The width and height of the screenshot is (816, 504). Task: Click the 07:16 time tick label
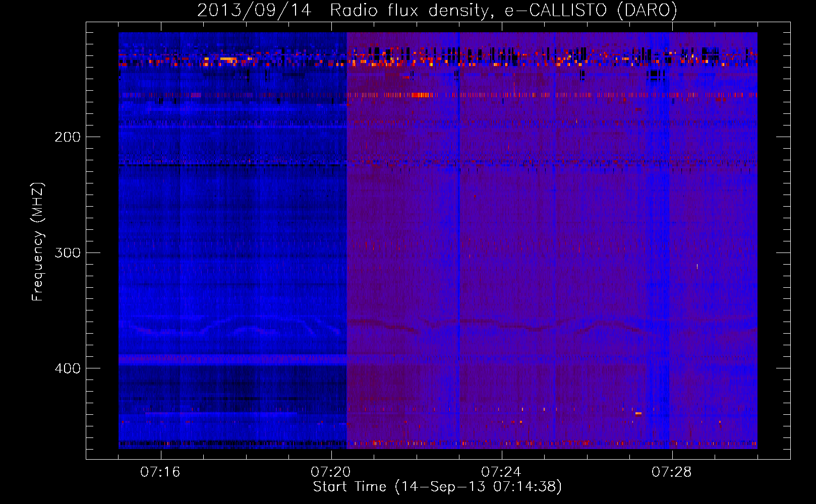pos(160,472)
